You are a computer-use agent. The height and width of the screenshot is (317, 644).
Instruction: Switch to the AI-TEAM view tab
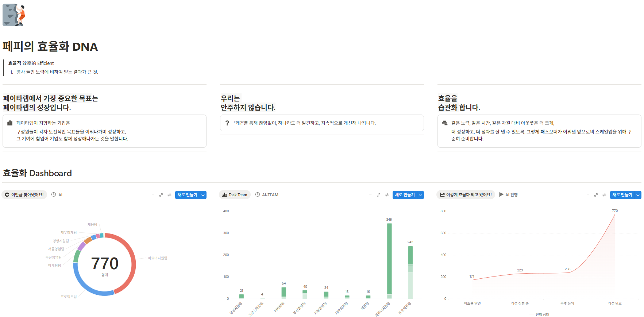click(x=267, y=195)
